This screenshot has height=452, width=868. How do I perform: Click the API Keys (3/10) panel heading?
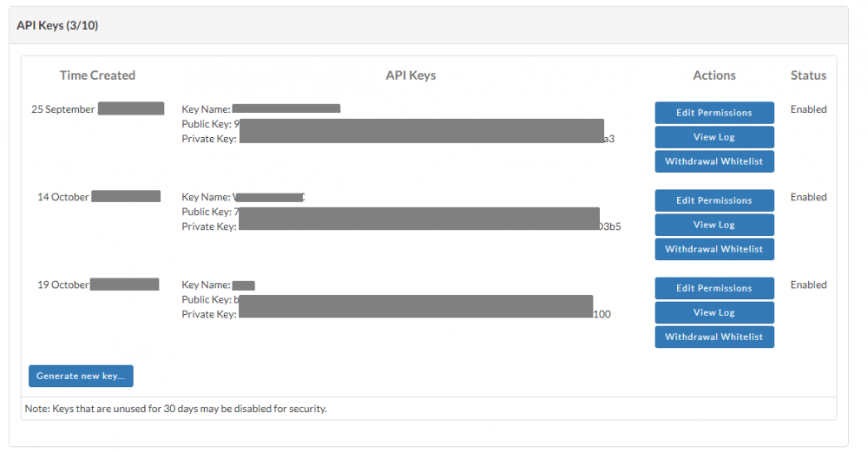pos(57,25)
